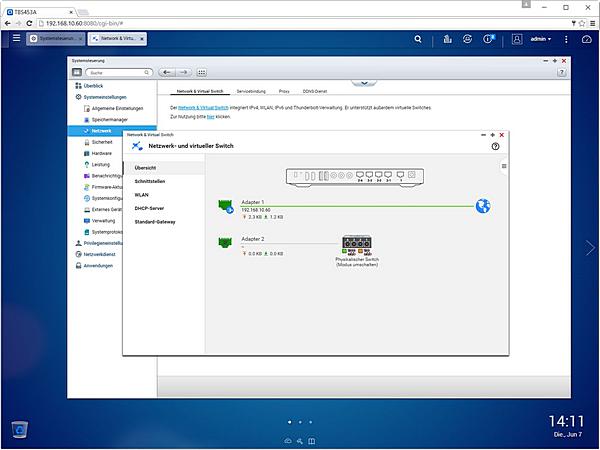Click the book icon at desktop bottom
The width and height of the screenshot is (600, 450).
click(x=312, y=441)
